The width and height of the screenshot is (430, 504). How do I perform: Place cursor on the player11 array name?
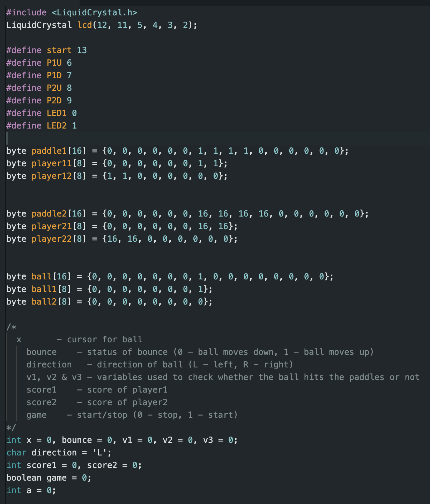point(51,163)
